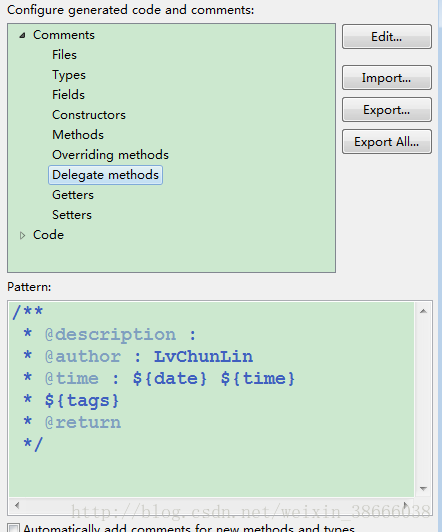Select Delegate methods template entry
442x532 pixels.
(105, 175)
